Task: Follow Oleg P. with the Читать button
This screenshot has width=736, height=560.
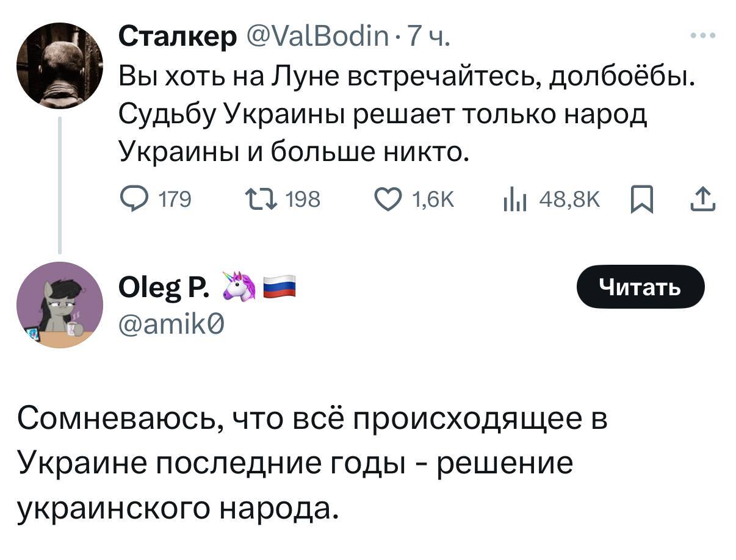Action: point(640,287)
